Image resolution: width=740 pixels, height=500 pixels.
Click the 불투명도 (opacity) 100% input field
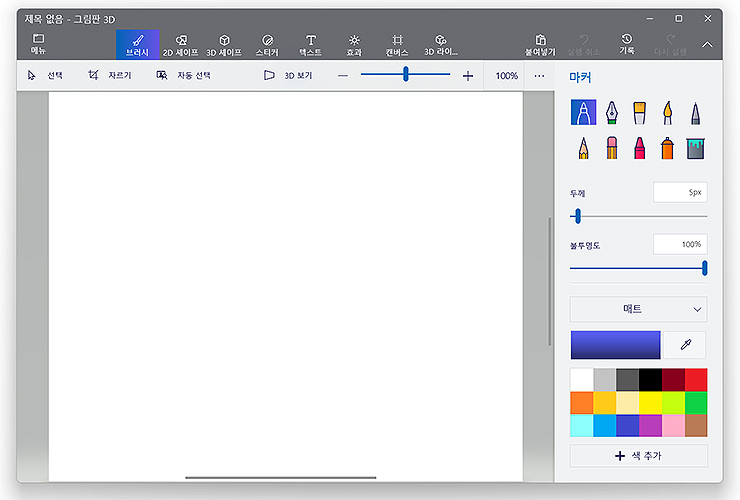point(680,244)
